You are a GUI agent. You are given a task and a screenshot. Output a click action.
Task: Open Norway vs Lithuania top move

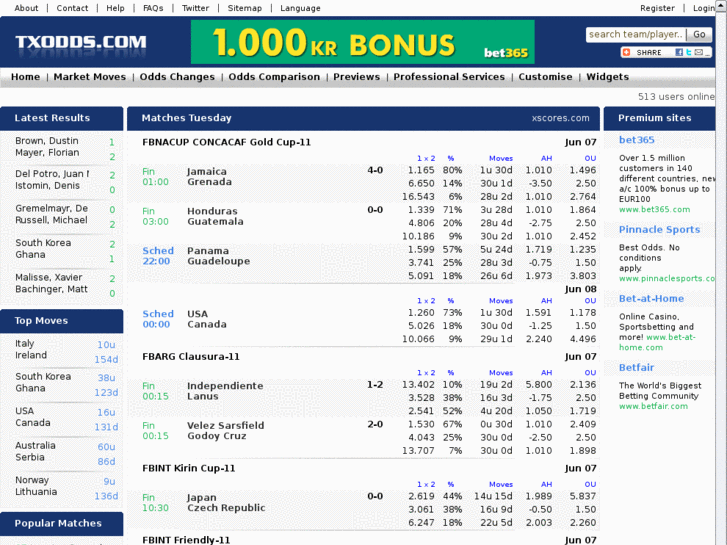coord(36,486)
